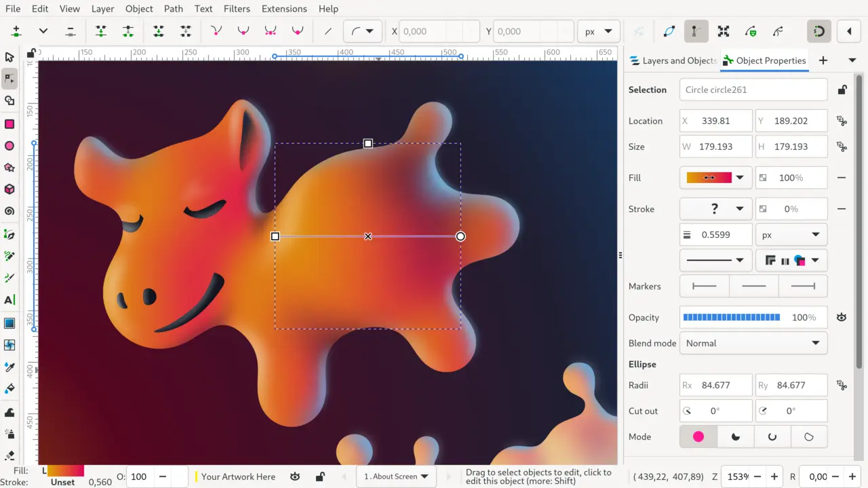
Task: Select the Spiral tool
Action: tap(9, 211)
